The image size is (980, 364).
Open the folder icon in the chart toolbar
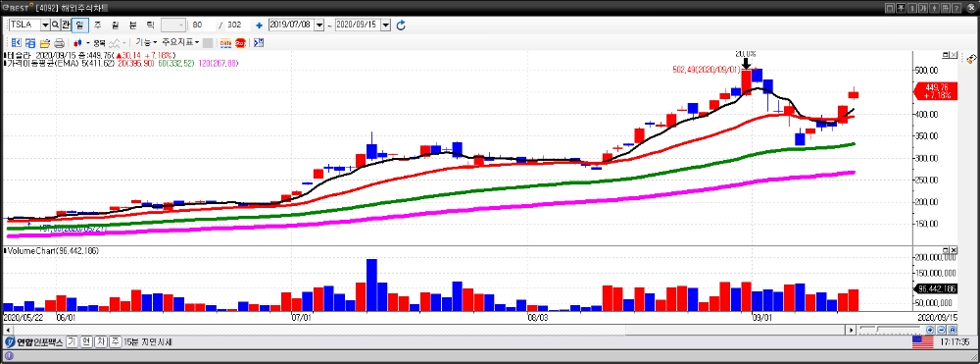click(45, 43)
